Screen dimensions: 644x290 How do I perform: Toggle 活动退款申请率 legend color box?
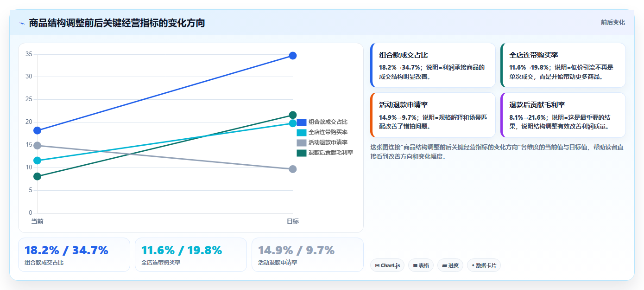301,142
